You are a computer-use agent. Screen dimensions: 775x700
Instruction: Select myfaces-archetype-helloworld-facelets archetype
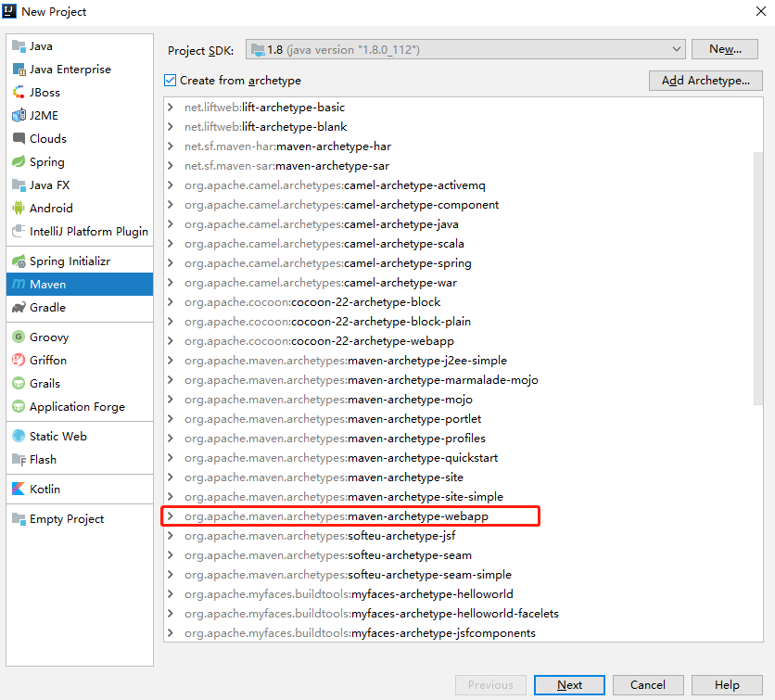click(x=372, y=614)
